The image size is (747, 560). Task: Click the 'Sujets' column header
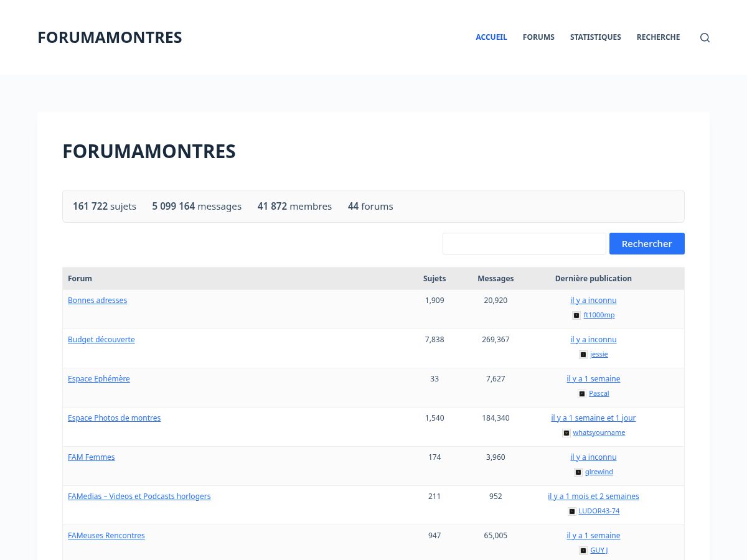435,278
